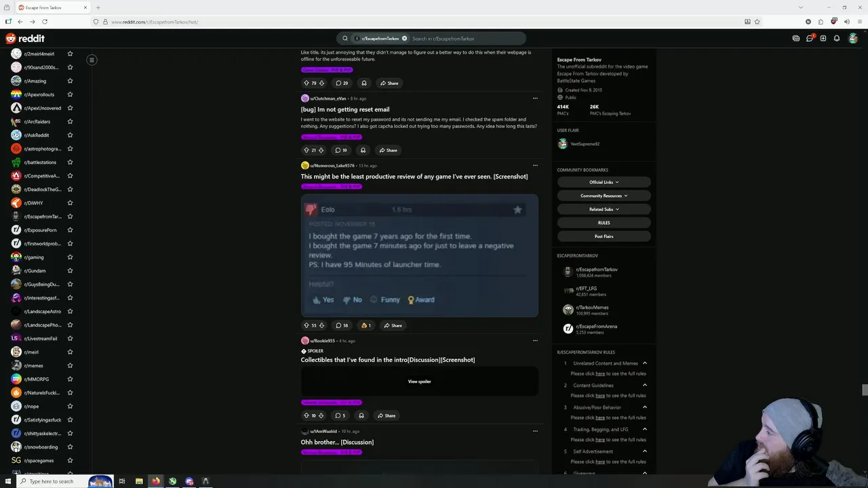Screen dimensions: 868x488
Task: Expand the Related Subs dropdown
Action: tap(604, 209)
